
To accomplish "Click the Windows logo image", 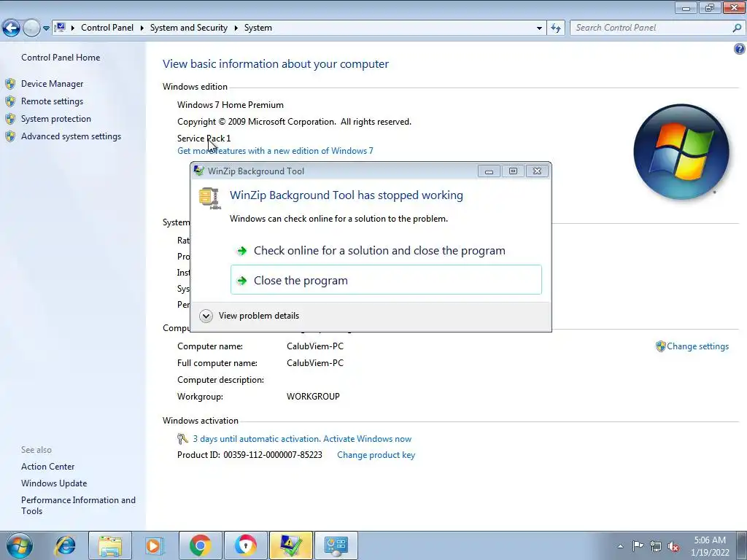I will (681, 152).
